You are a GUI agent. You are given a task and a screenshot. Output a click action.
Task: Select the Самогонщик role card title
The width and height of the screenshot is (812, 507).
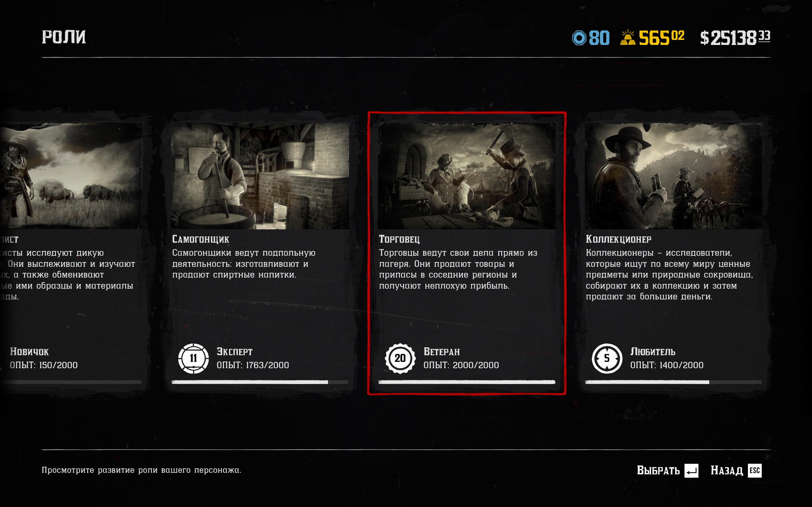(201, 239)
